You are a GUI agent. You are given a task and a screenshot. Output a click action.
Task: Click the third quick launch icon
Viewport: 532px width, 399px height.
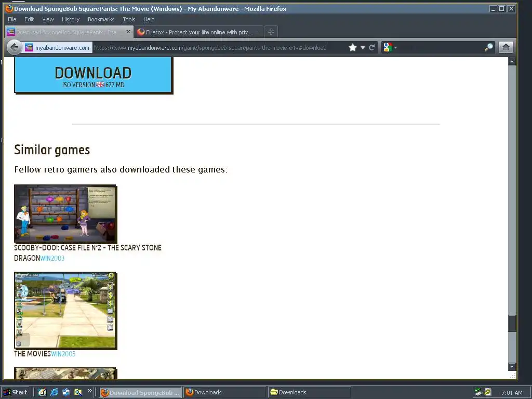(66, 392)
